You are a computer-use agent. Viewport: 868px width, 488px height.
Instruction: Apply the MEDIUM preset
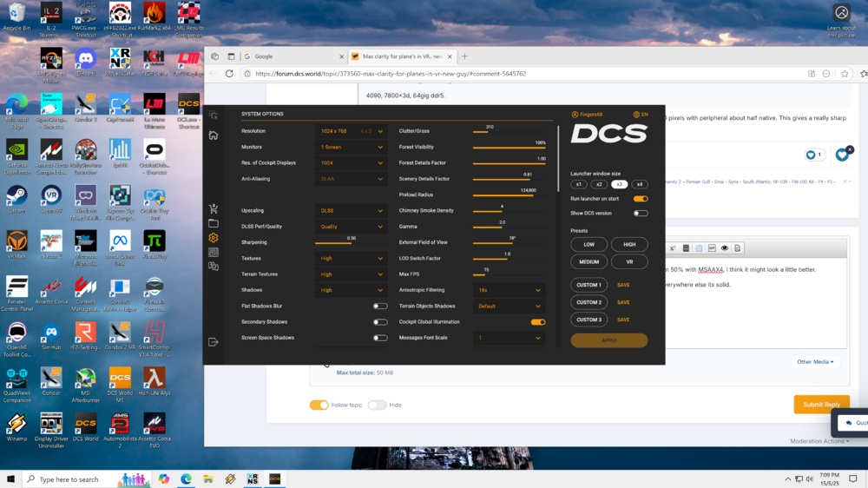click(x=589, y=261)
